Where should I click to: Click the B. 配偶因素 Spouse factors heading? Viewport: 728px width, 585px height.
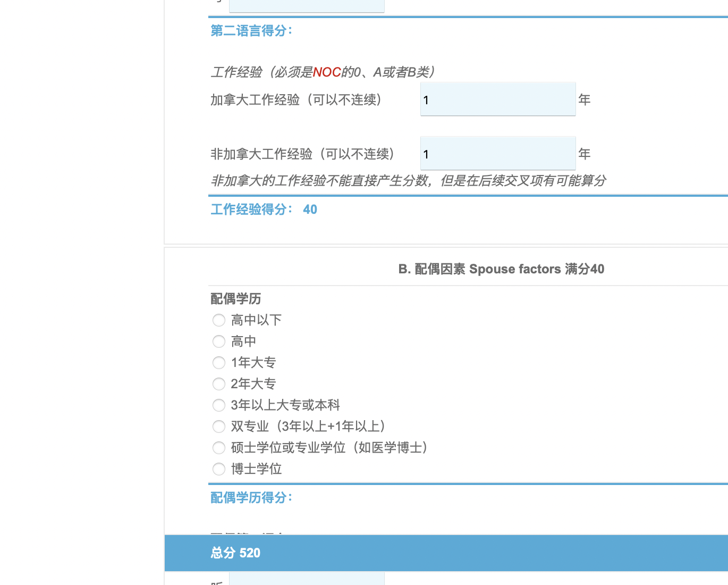point(501,269)
